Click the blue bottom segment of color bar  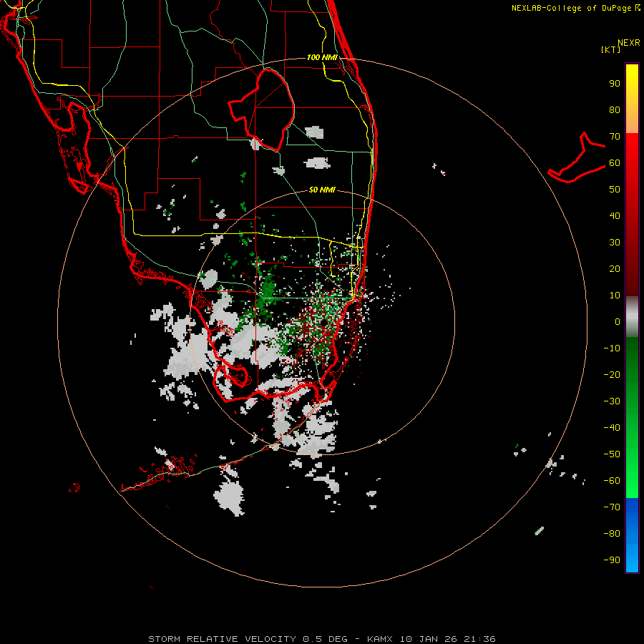(x=632, y=535)
